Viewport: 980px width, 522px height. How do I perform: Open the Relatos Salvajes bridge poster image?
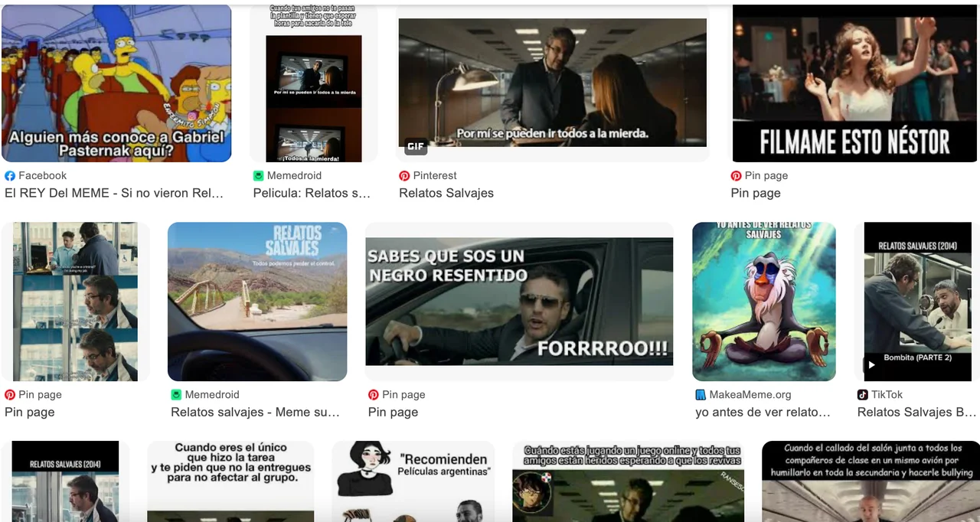[257, 302]
